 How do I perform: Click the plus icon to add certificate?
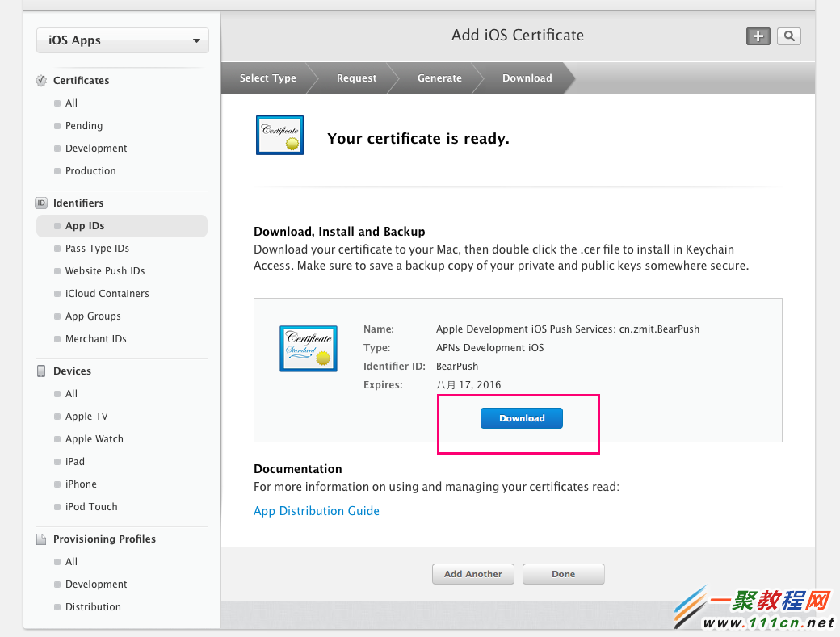(758, 36)
